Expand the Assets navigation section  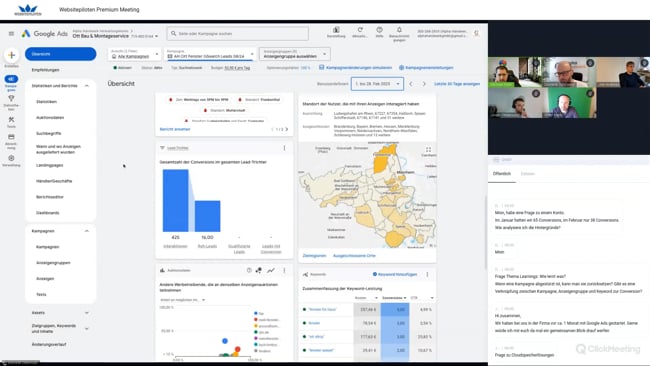(87, 313)
